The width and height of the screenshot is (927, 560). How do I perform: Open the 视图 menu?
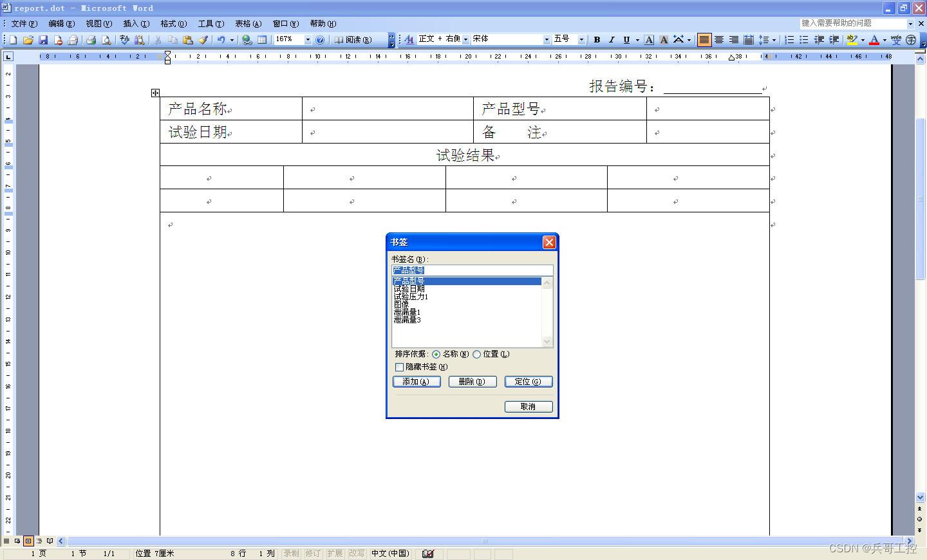99,24
